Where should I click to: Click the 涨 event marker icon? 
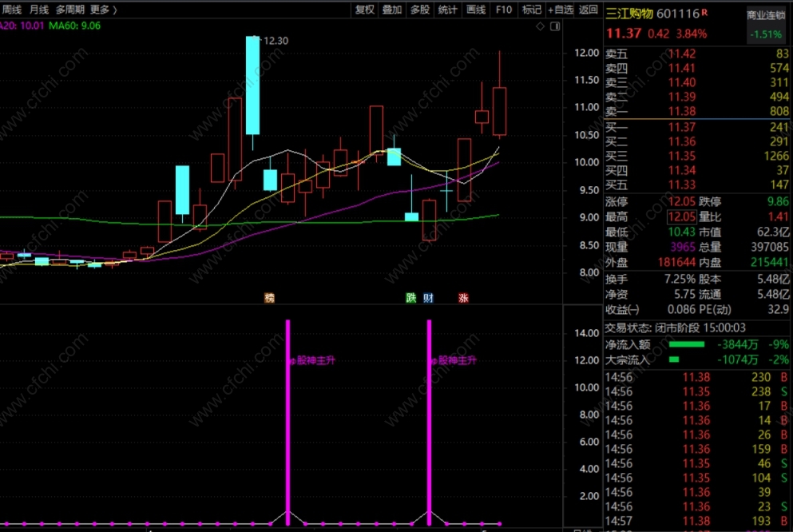[463, 298]
